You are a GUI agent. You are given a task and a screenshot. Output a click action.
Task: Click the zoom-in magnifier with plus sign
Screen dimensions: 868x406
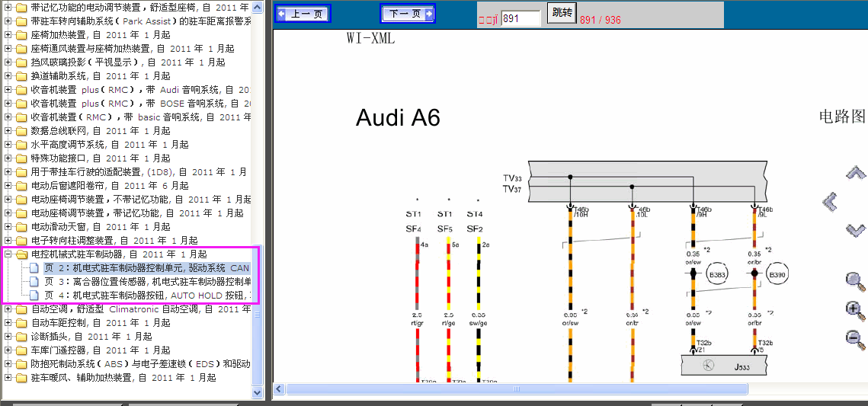click(x=856, y=310)
